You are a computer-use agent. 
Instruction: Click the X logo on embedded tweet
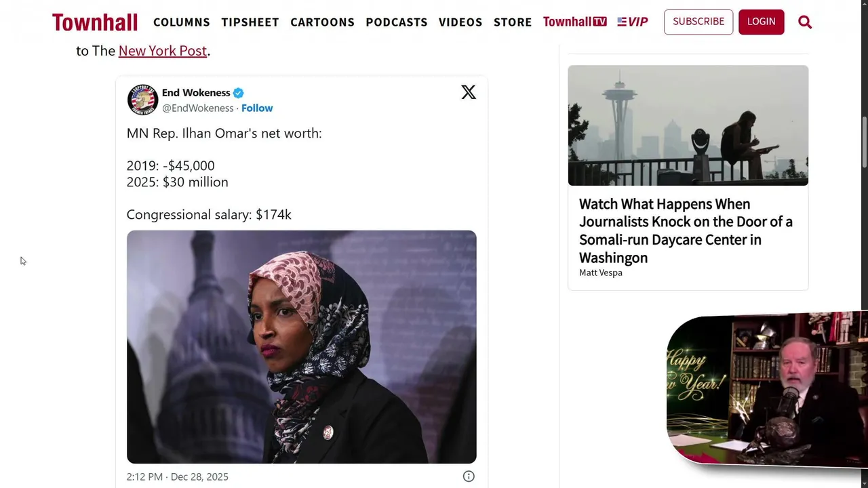469,92
